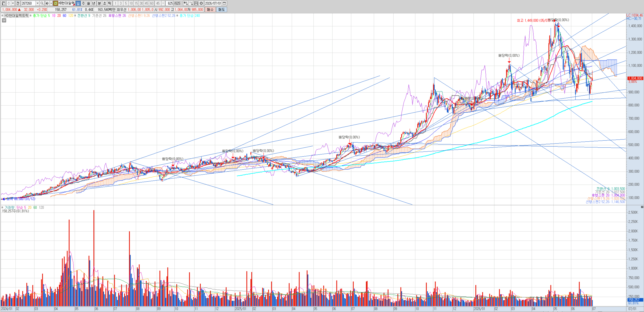
Task: Open chart settings with the gear icon
Action: (201, 3)
